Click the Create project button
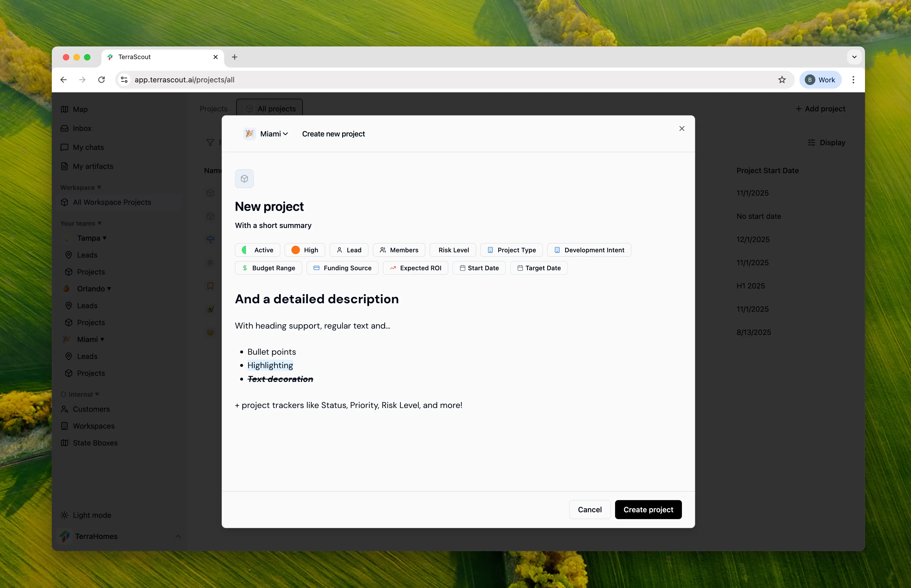The image size is (911, 588). 648,509
